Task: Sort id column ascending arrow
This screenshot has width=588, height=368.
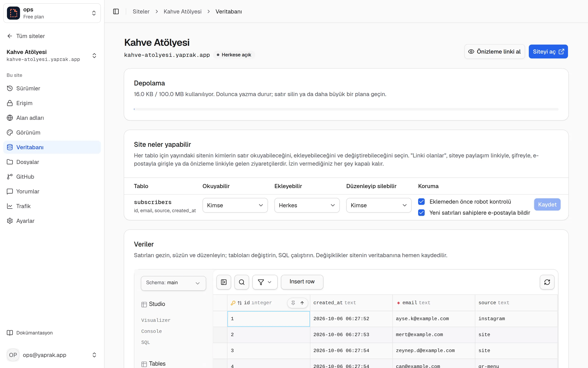Action: pyautogui.click(x=302, y=303)
